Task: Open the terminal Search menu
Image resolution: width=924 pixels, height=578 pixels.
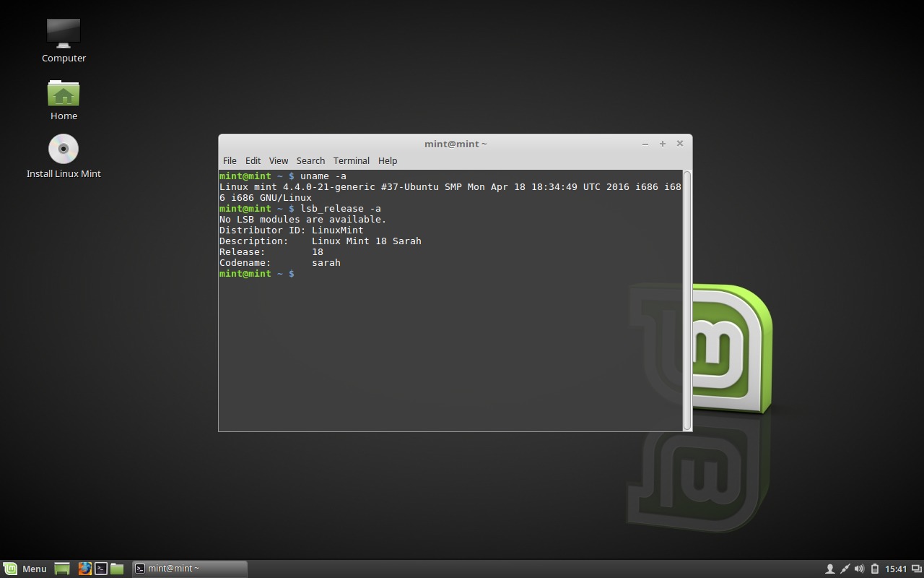Action: click(310, 160)
